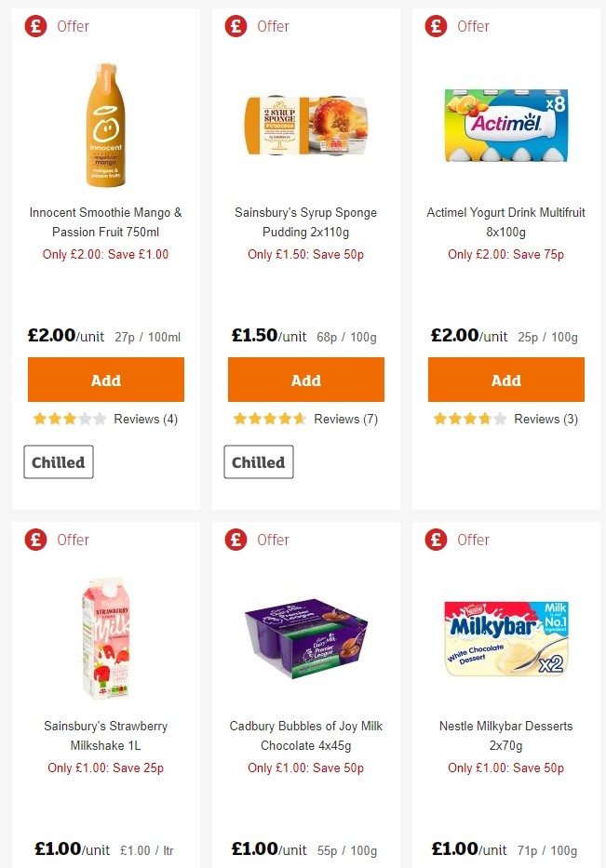
Task: Click the £ Offer icon on Strawberry Milkshake
Action: coord(35,540)
